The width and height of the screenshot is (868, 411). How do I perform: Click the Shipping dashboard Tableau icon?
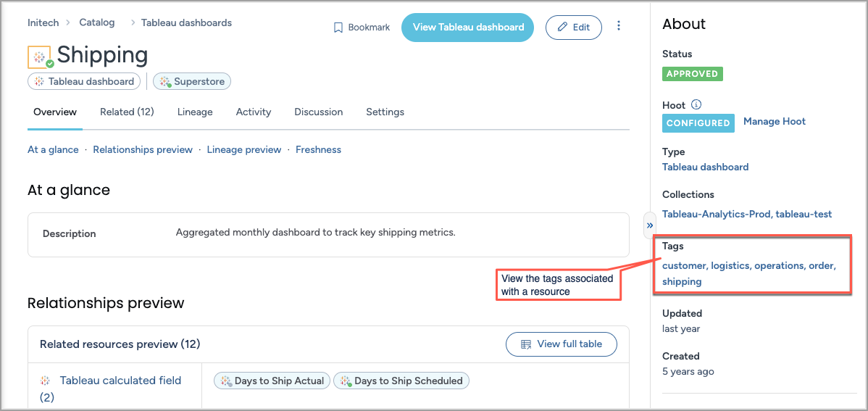pyautogui.click(x=39, y=57)
